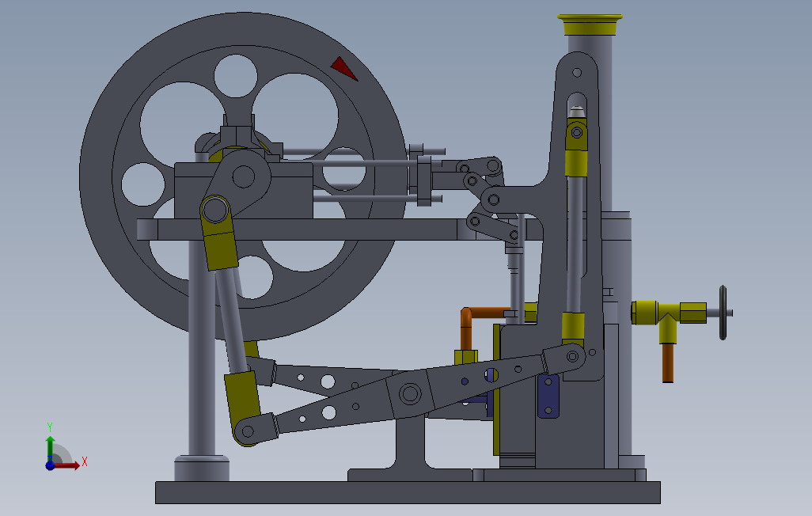The image size is (812, 516).
Task: Select the flat base plate at bottom
Action: click(x=408, y=492)
